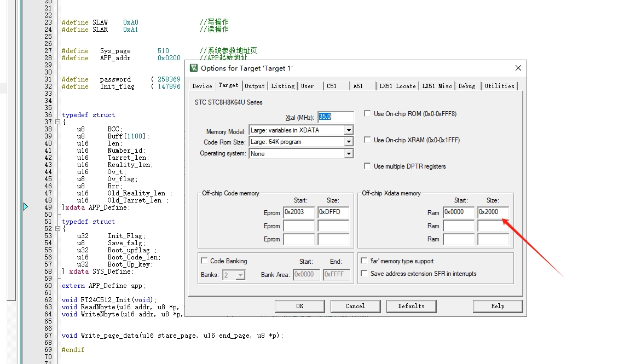Open the A51 tab

(358, 86)
